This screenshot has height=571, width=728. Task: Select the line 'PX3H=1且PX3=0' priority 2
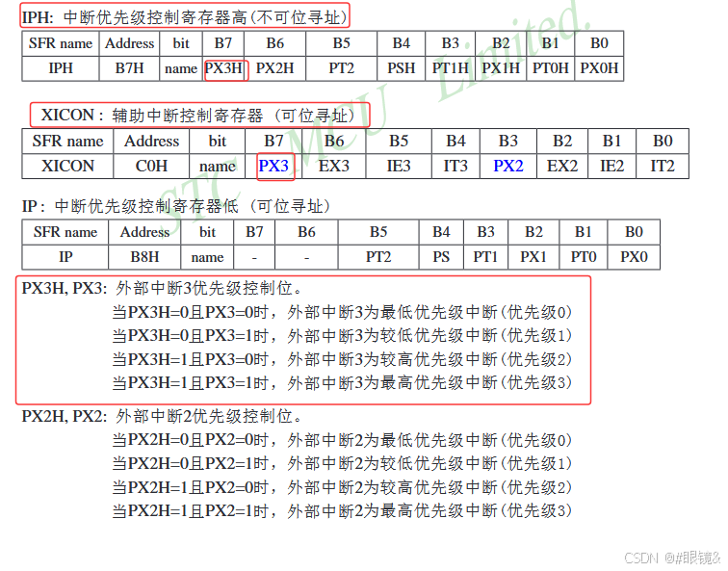pos(342,359)
